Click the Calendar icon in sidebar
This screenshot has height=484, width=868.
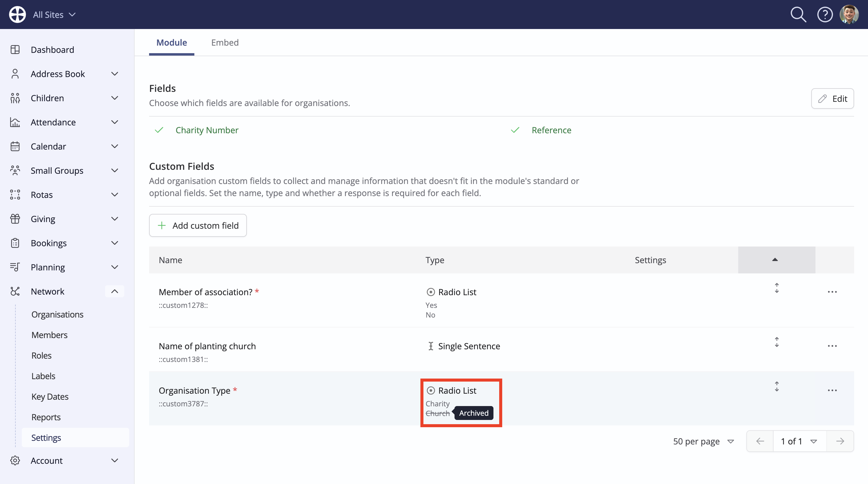pyautogui.click(x=15, y=147)
